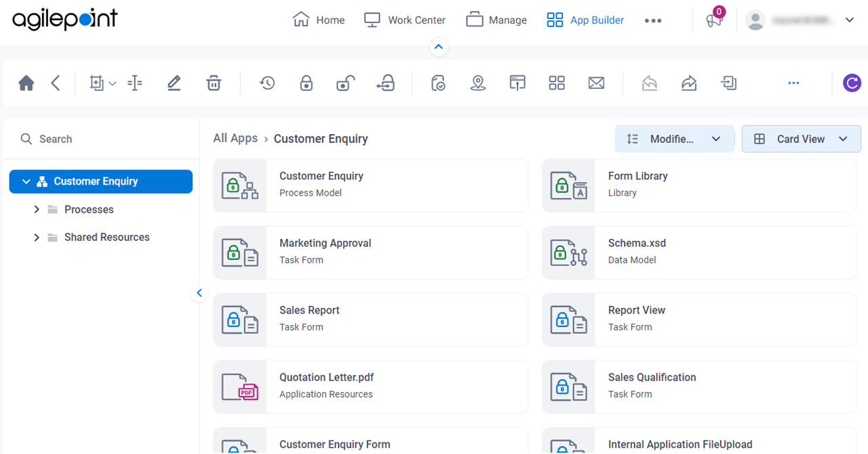Click the edit pencil icon
This screenshot has width=868, height=454.
[174, 83]
